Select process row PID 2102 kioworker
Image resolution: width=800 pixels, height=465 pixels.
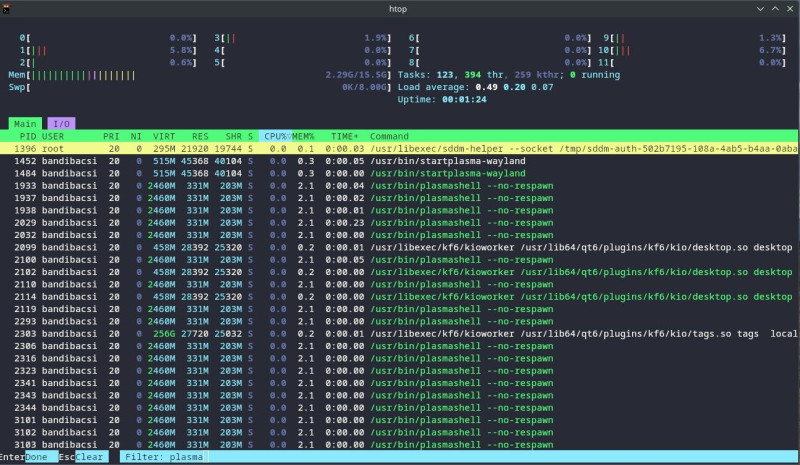click(x=400, y=272)
